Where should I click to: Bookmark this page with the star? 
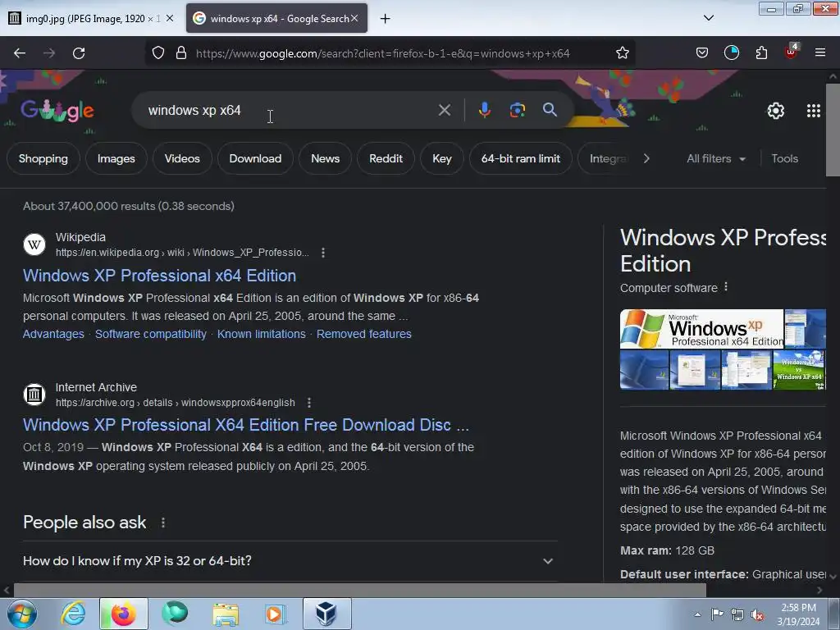click(x=622, y=53)
